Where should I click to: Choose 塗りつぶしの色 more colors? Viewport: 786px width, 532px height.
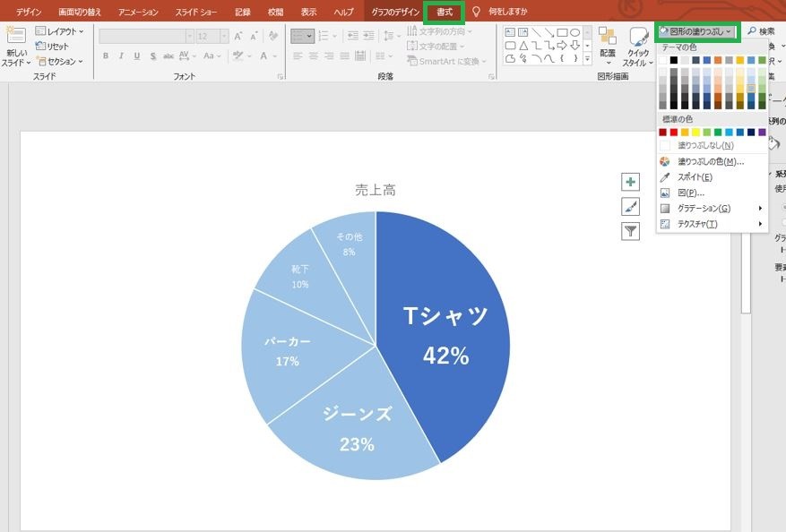712,161
